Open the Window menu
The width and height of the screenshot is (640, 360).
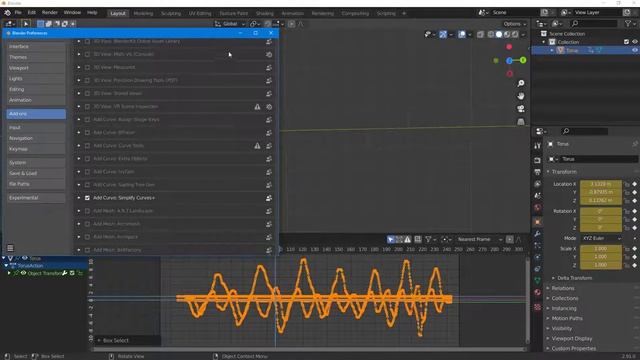point(72,13)
